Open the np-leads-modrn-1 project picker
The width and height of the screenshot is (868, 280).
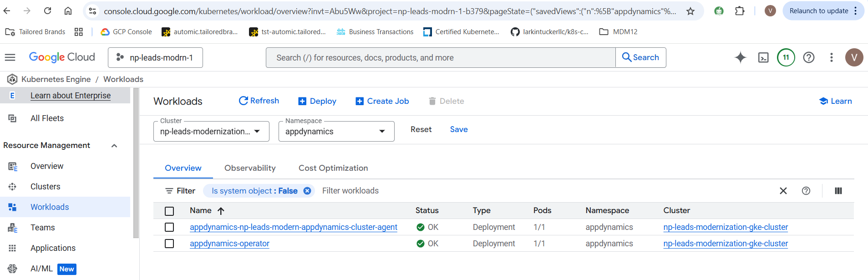coord(155,58)
